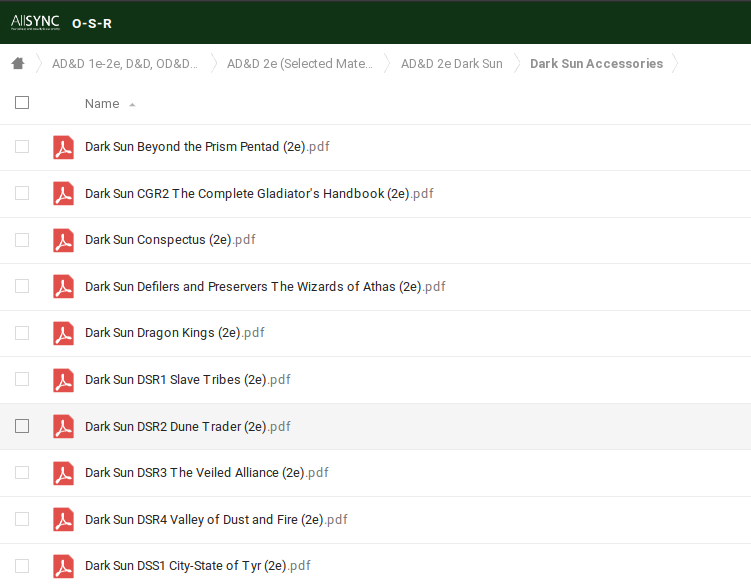Navigate to AD&D 2e (Selected Mate... breadcrumb
This screenshot has height=588, width=751.
pos(300,64)
